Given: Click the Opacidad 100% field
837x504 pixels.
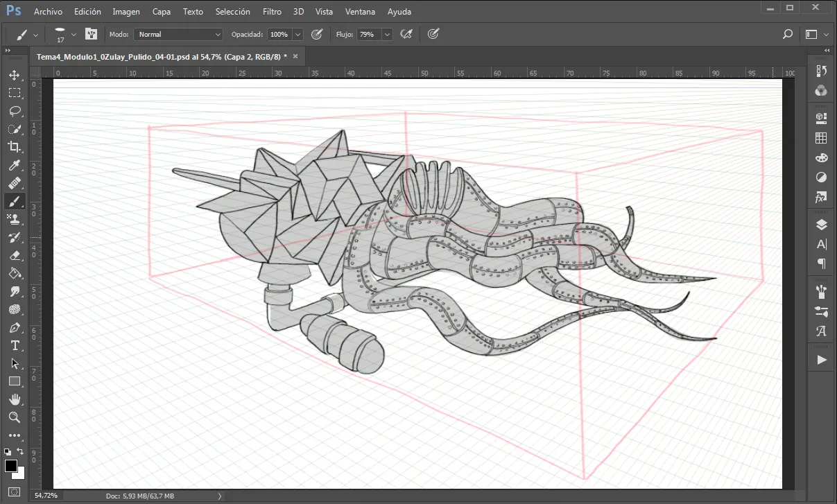Looking at the screenshot, I should tap(279, 34).
